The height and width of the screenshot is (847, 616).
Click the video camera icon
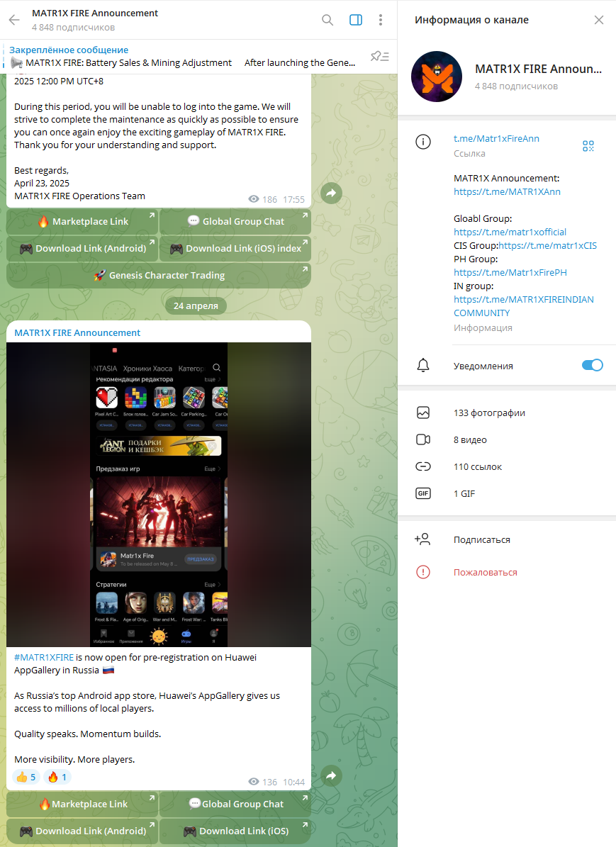pyautogui.click(x=423, y=439)
